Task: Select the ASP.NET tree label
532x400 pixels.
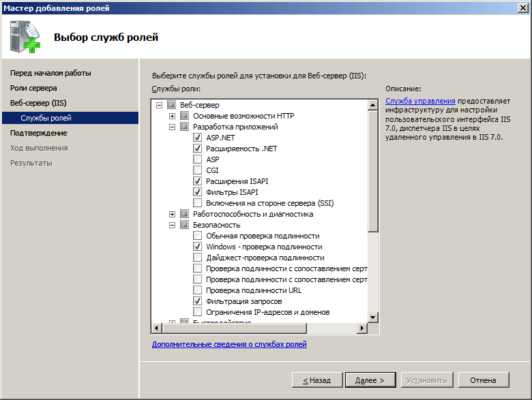Action: (220, 138)
